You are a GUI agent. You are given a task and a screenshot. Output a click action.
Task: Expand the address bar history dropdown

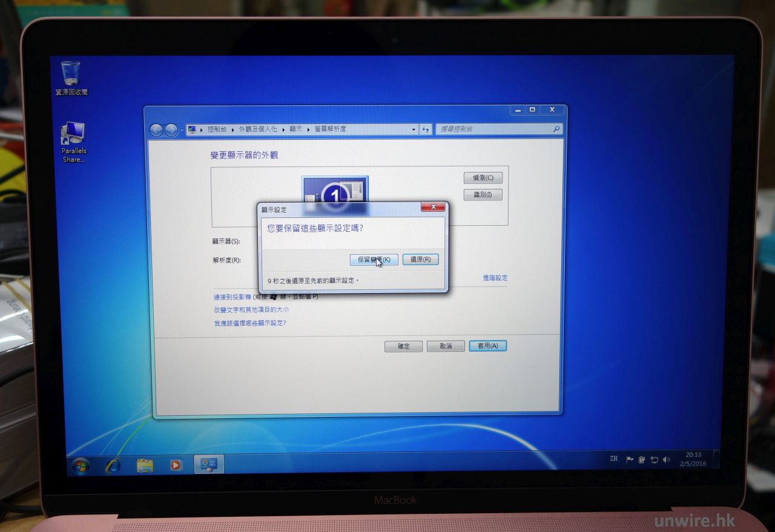point(414,130)
